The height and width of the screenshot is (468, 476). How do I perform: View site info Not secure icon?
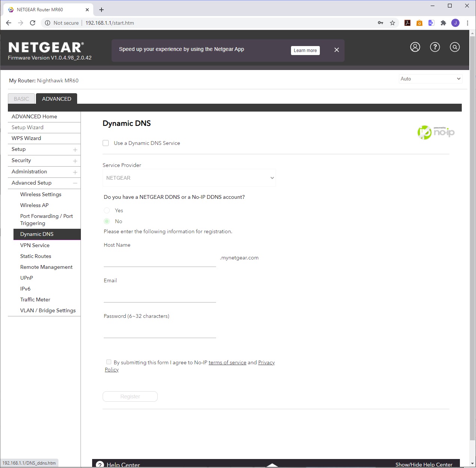coord(48,23)
